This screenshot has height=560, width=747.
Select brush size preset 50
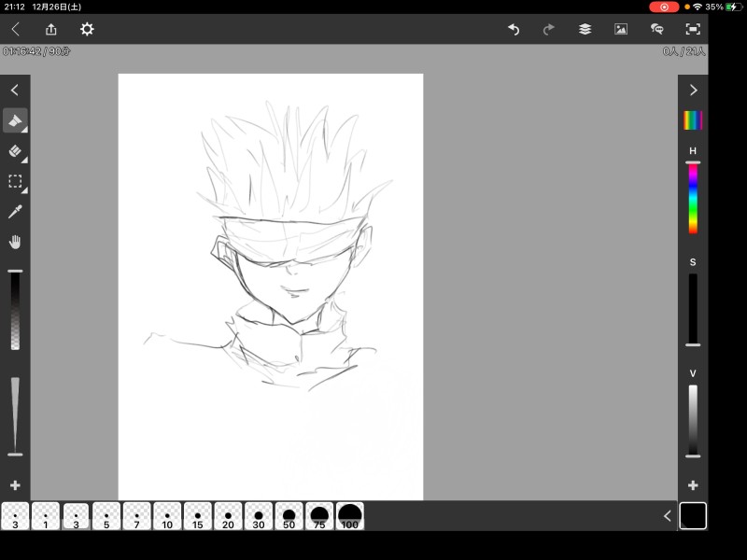289,516
